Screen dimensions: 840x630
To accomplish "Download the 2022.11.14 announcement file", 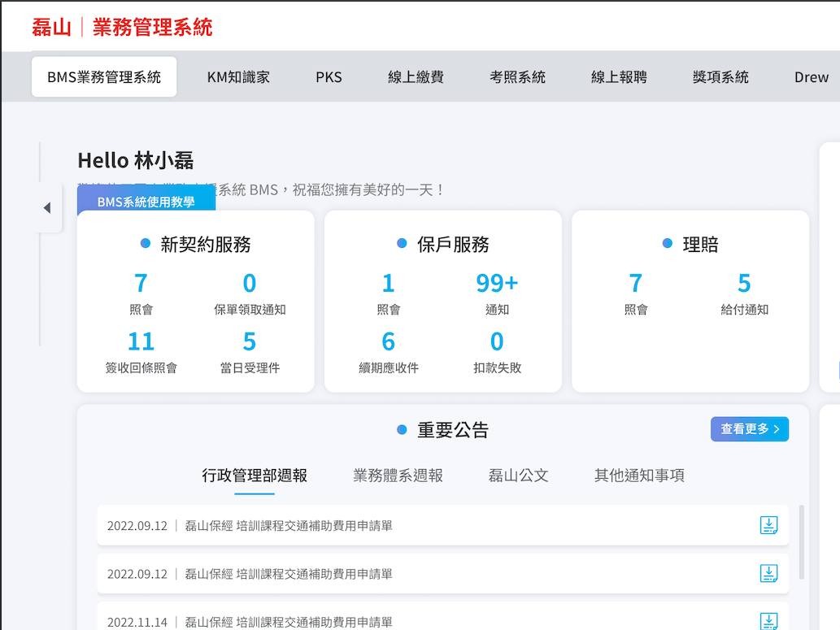I will point(768,621).
